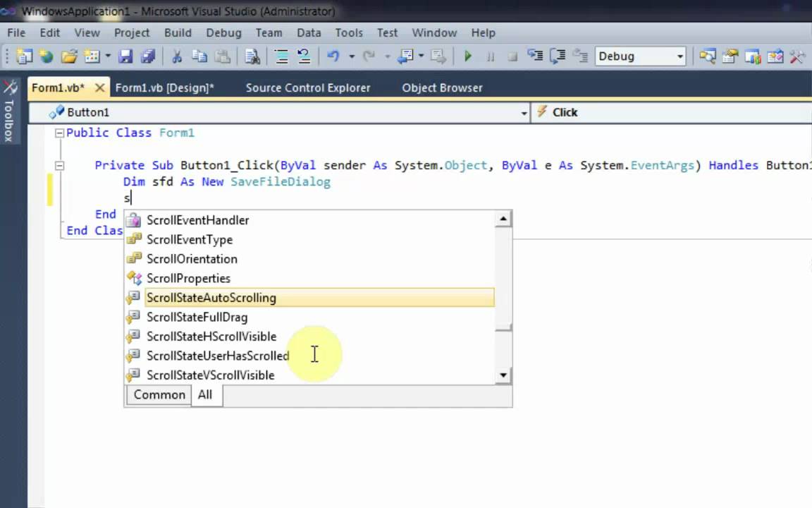Screen dimensions: 812x508
Task: Open the Debug menu
Action: click(x=223, y=32)
